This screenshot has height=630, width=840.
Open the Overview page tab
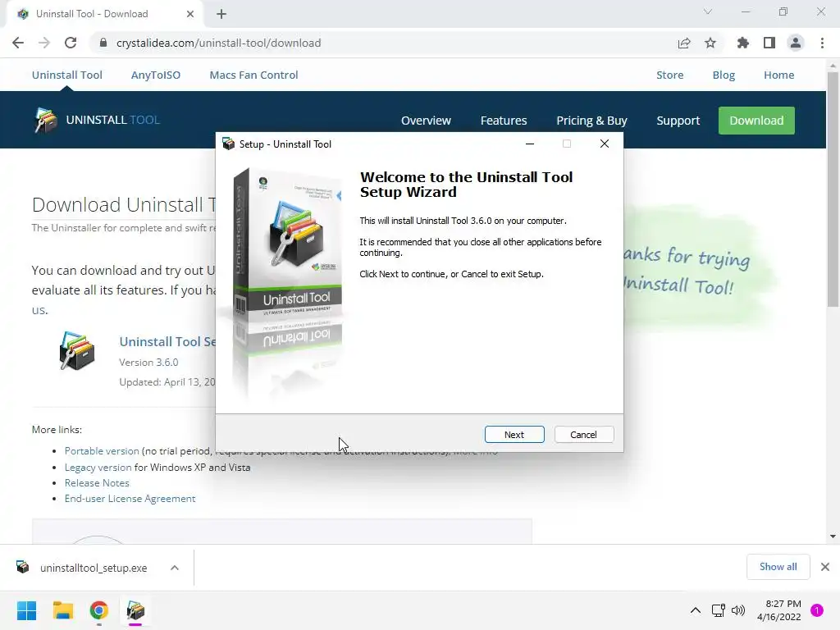[426, 121]
